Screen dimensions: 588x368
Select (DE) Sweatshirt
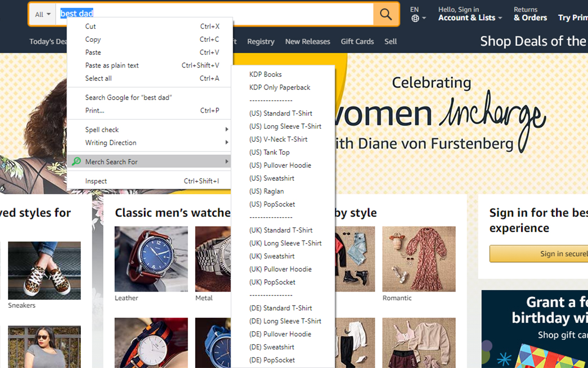[x=283, y=347]
